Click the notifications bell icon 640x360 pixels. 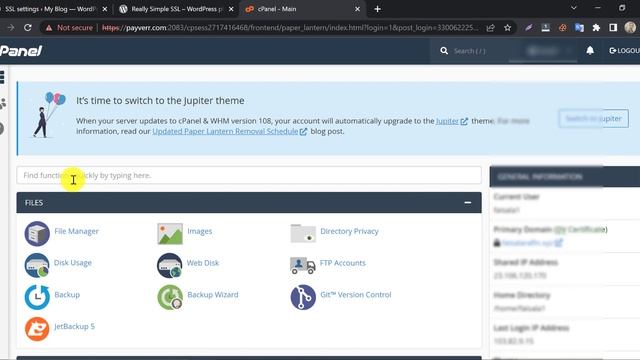click(590, 51)
